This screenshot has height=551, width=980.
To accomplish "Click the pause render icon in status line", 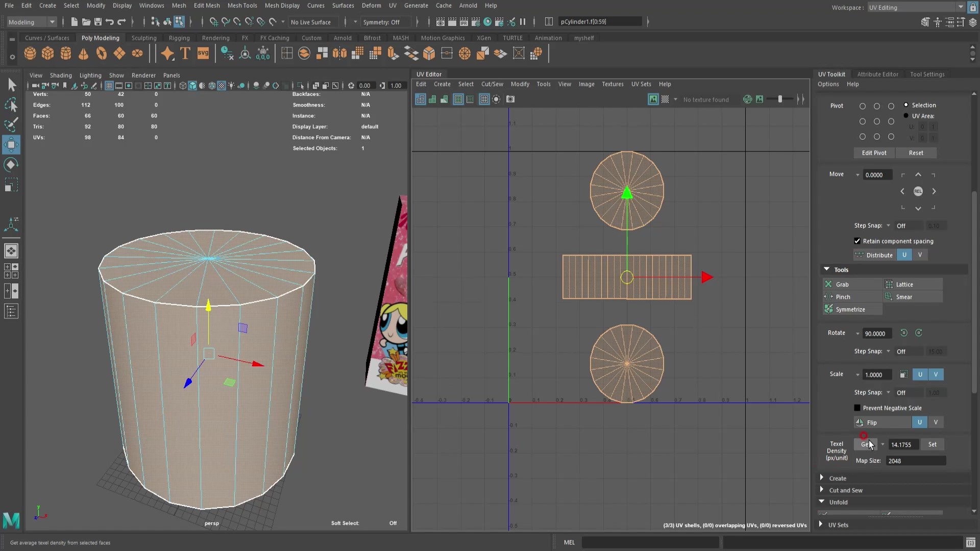I will [523, 22].
